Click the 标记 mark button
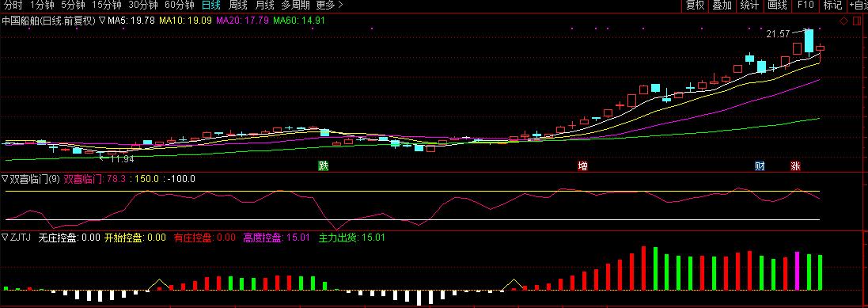 [x=832, y=6]
